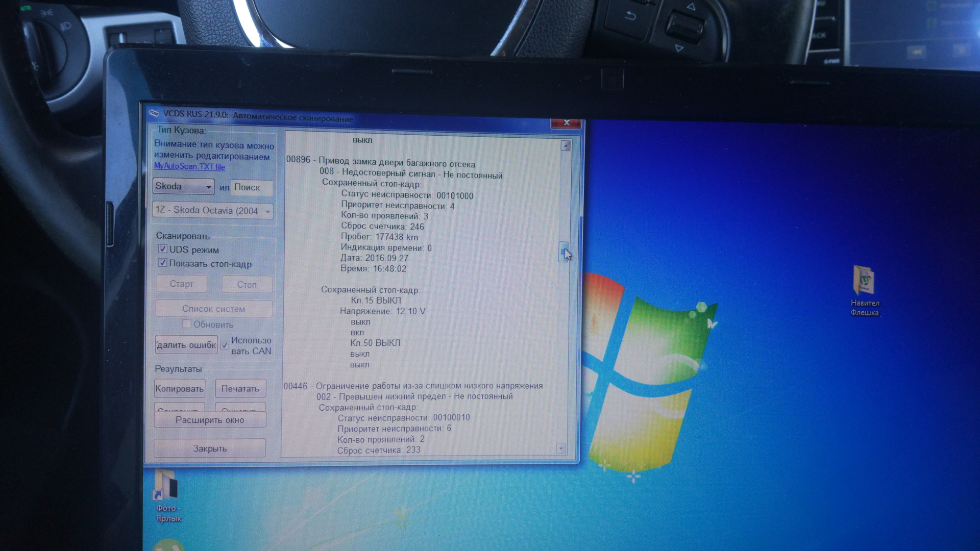This screenshot has width=980, height=551.
Task: Toggle the Показать стоп-кадр checkbox
Action: pyautogui.click(x=162, y=263)
